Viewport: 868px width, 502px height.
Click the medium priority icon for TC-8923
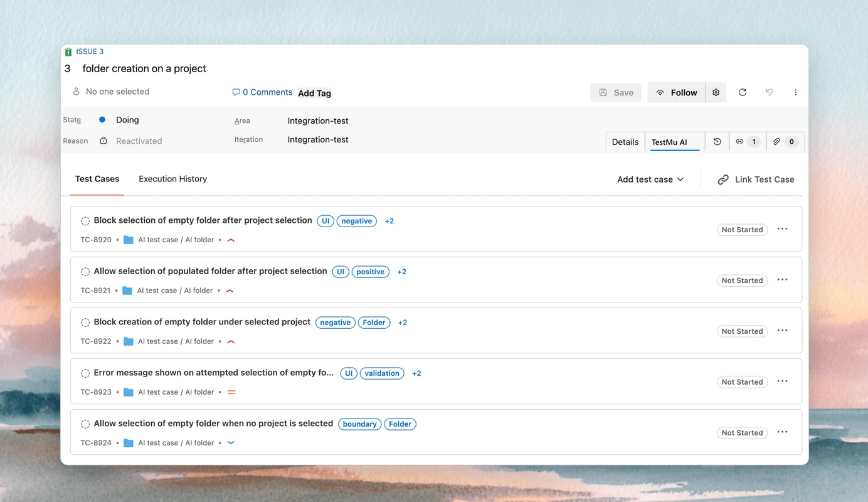231,392
